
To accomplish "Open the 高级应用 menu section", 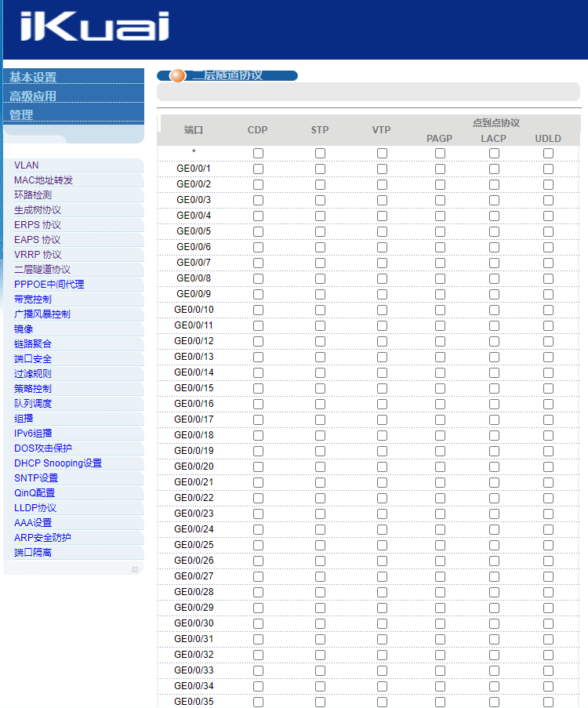I will tap(33, 96).
